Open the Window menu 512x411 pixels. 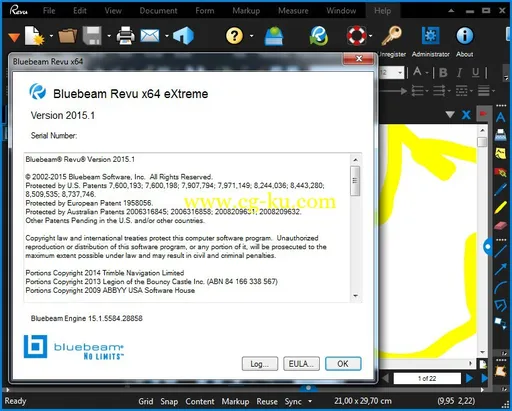coord(341,11)
